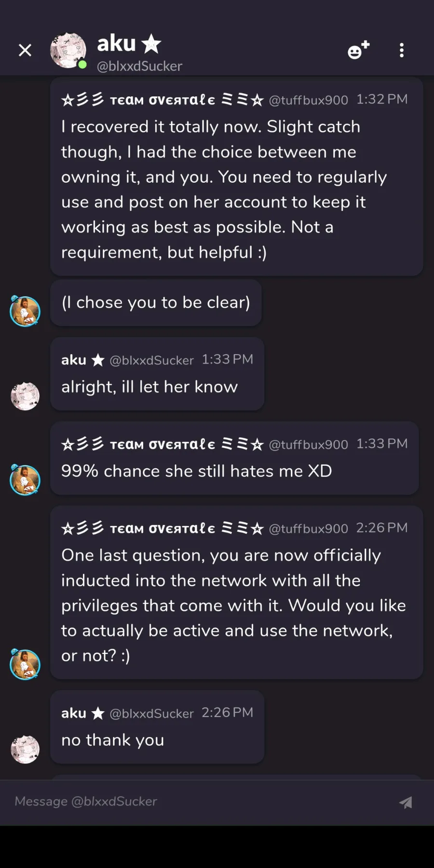Open avatar beside '99% chance she still hates me'
This screenshot has height=868, width=434.
point(25,480)
